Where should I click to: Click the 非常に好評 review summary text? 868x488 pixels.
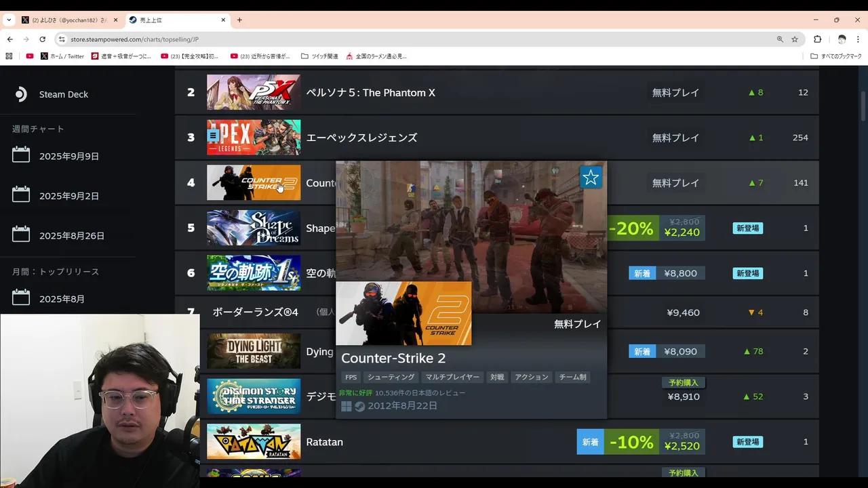355,393
